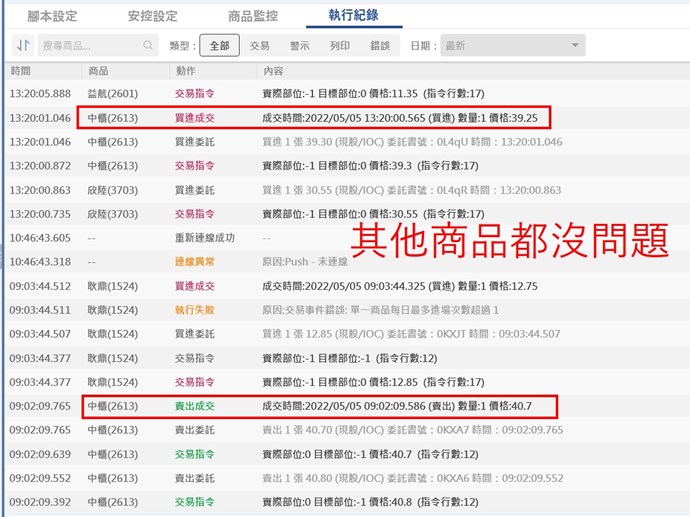Filter records by 交易 type
The image size is (690, 517).
pos(260,46)
